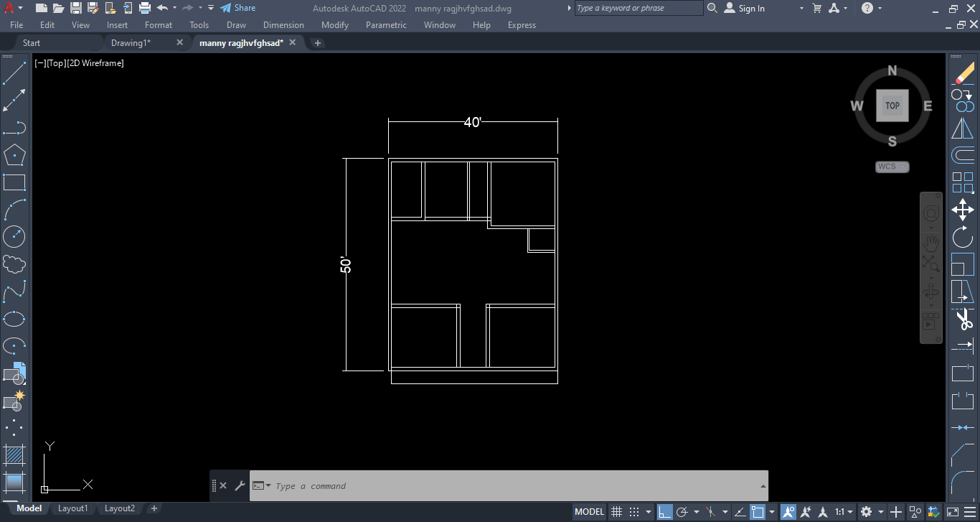Select the Erase tool in Modify toolbar
Image resolution: width=980 pixels, height=522 pixels.
pyautogui.click(x=963, y=73)
